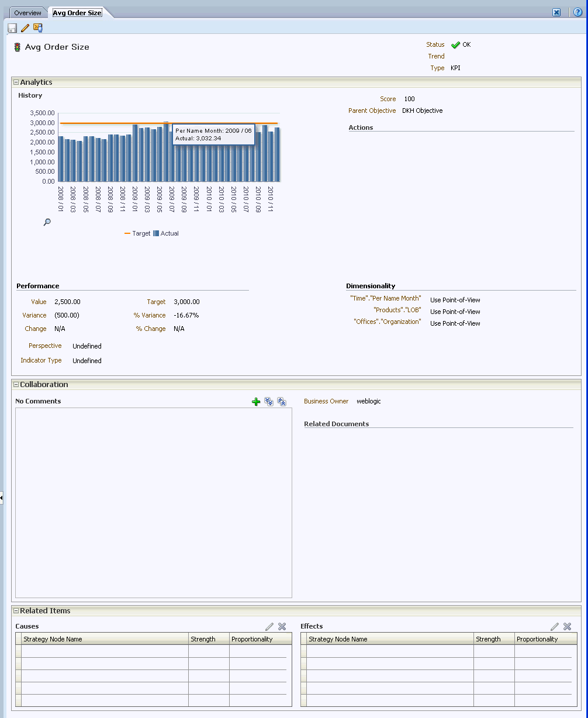588x718 pixels.
Task: Click the Score value 100
Action: pos(409,99)
